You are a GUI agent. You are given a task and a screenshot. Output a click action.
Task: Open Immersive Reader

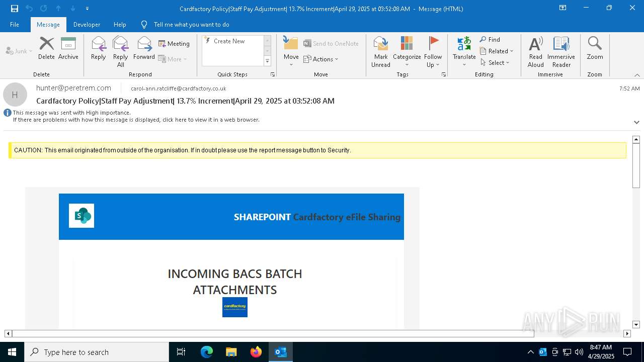click(561, 51)
